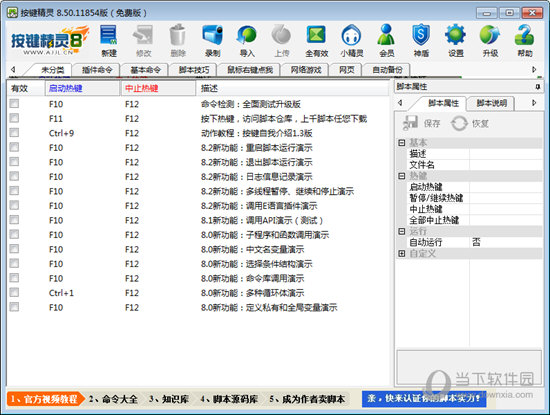Select row 8.0新功能：命令库调用演示
This screenshot has height=415, width=550.
tap(198, 278)
